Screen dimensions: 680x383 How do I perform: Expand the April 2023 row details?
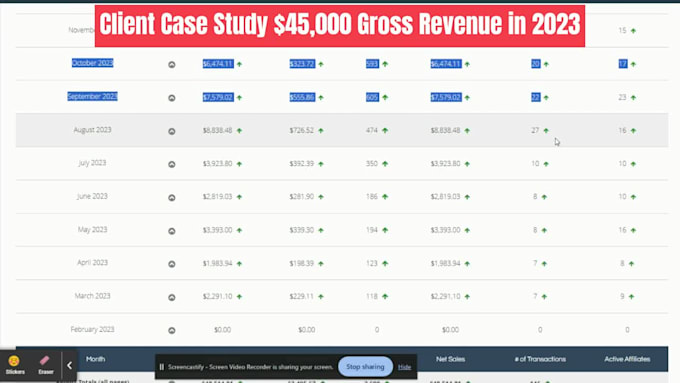tap(172, 264)
